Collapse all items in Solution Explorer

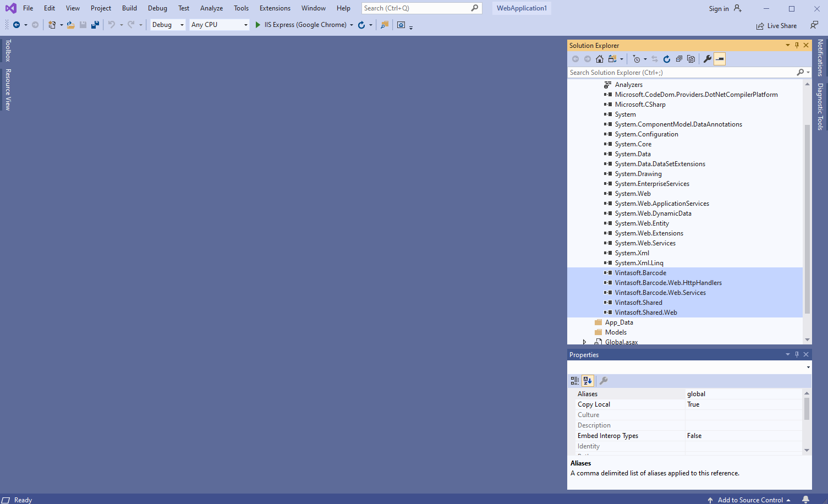679,59
